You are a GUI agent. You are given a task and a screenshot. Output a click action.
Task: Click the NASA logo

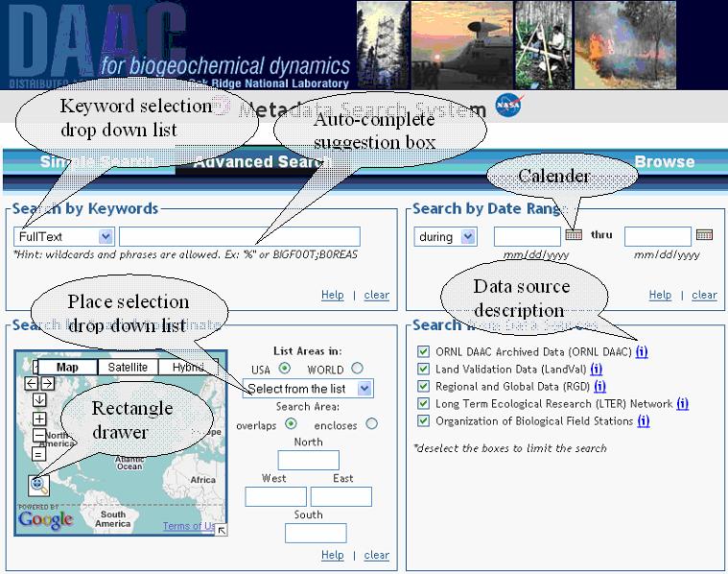point(509,106)
